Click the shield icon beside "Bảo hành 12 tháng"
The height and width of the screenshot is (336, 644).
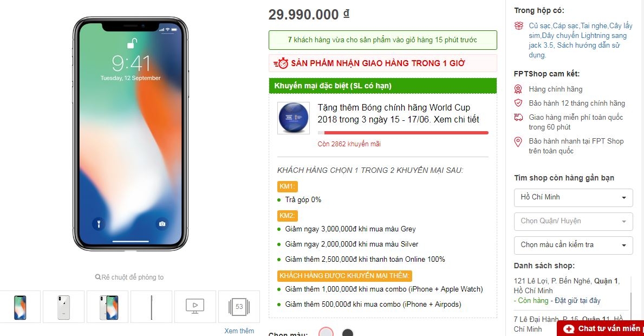pos(519,103)
